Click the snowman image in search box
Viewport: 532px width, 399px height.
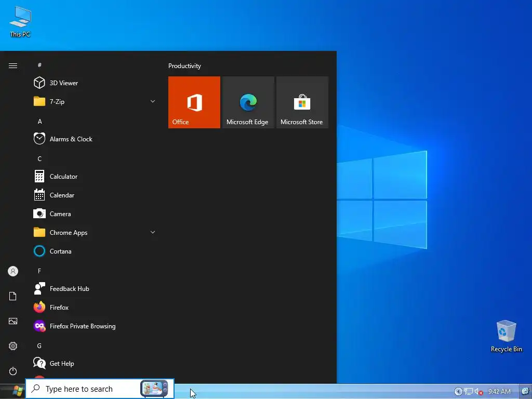[x=154, y=389]
